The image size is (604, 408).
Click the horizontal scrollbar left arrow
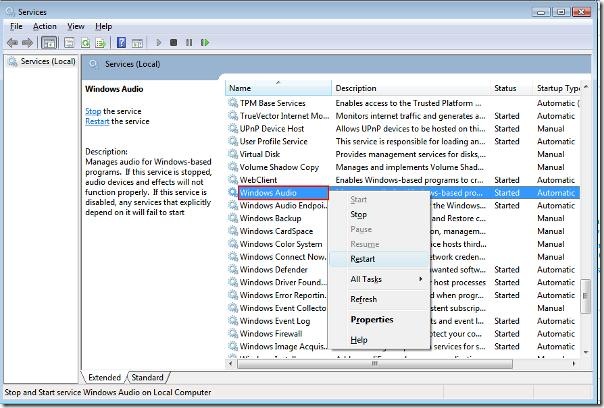pos(231,363)
